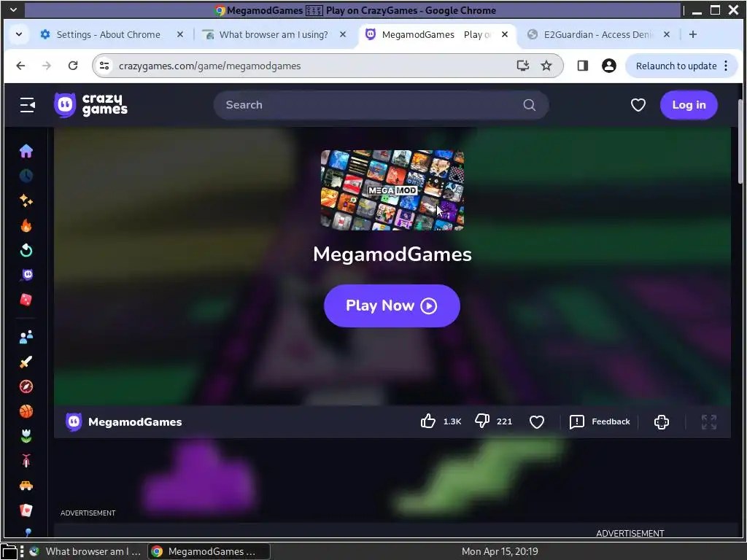The image size is (747, 560).
Task: Open the Car games taxi icon
Action: 26,486
